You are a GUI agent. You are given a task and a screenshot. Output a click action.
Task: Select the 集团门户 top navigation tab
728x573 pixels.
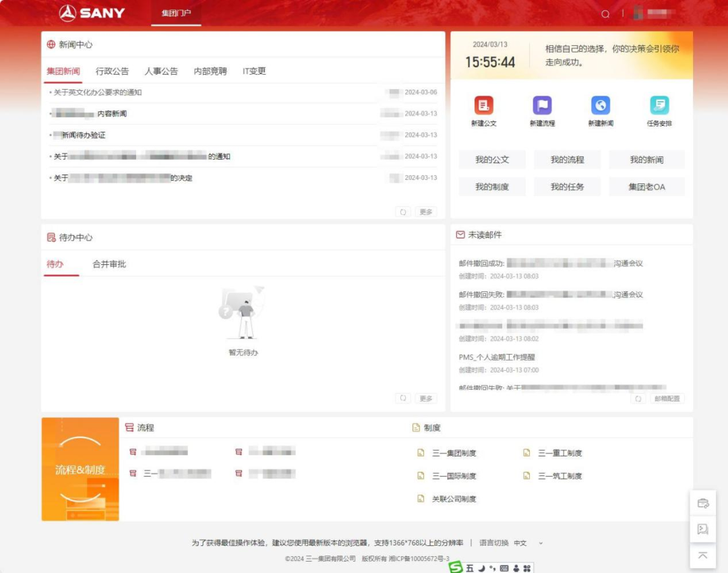pos(177,13)
